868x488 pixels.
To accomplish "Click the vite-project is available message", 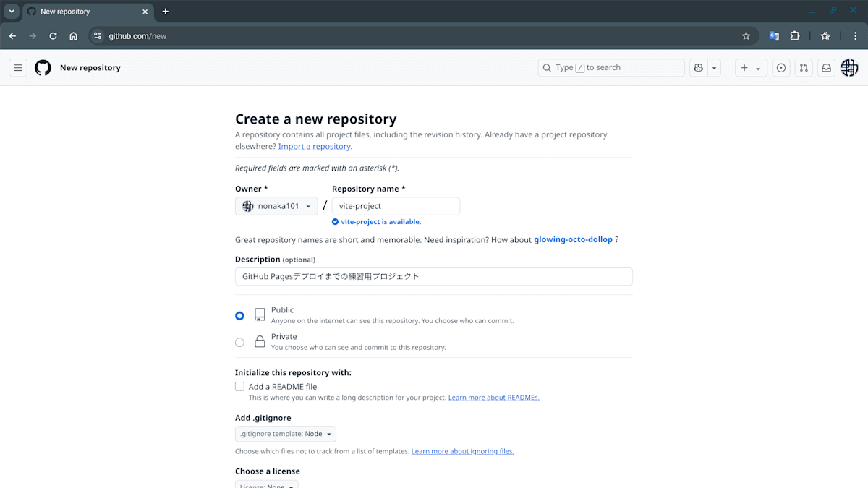I will coord(381,222).
